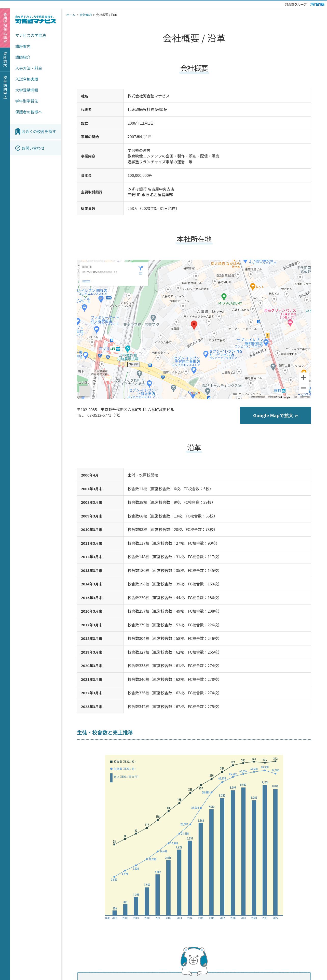Click 生徒・校舎数と売上推移 heading
Viewport: 327px width, 980px height.
click(x=105, y=732)
